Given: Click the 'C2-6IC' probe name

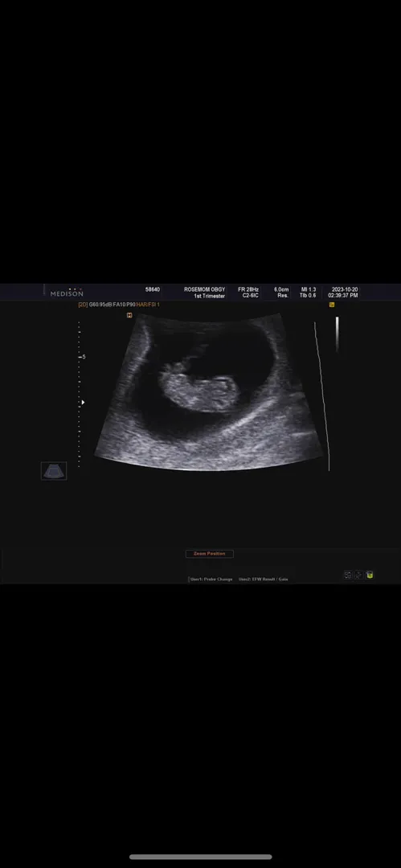Looking at the screenshot, I should [251, 296].
